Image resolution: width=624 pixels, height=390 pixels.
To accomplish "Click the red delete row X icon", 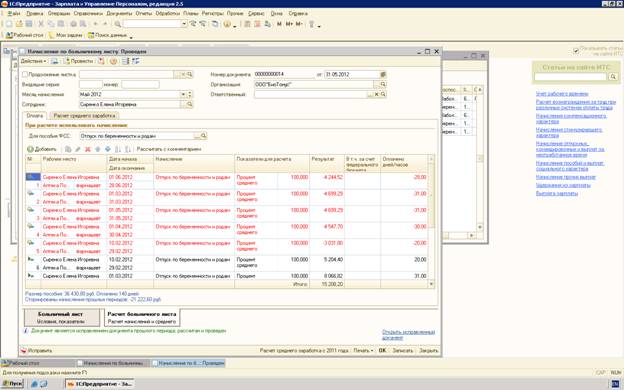I will click(x=88, y=149).
